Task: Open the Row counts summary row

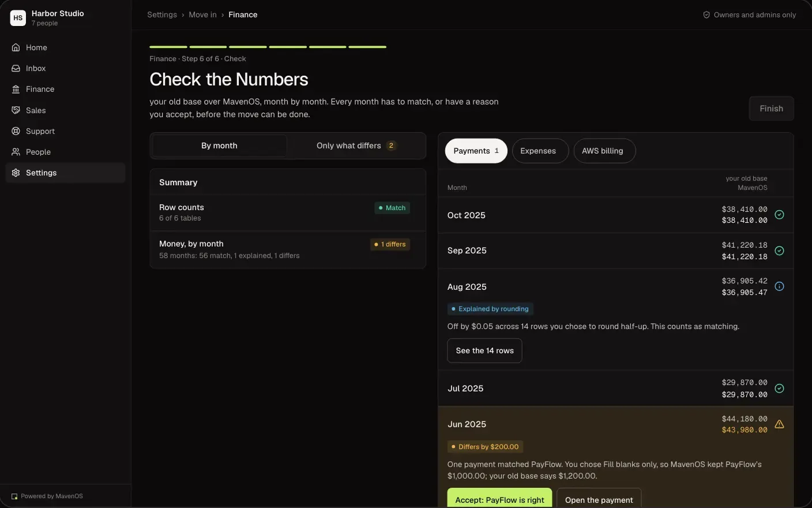Action: click(x=288, y=213)
